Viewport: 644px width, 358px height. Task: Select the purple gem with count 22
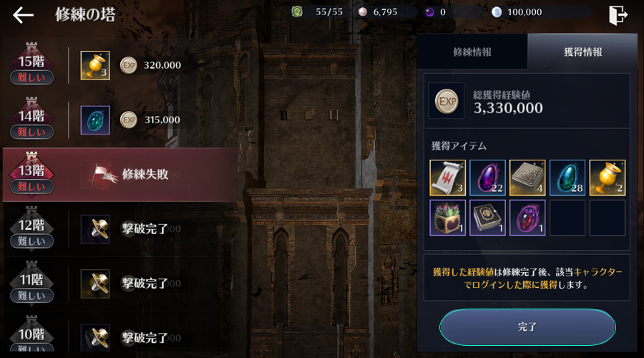487,178
